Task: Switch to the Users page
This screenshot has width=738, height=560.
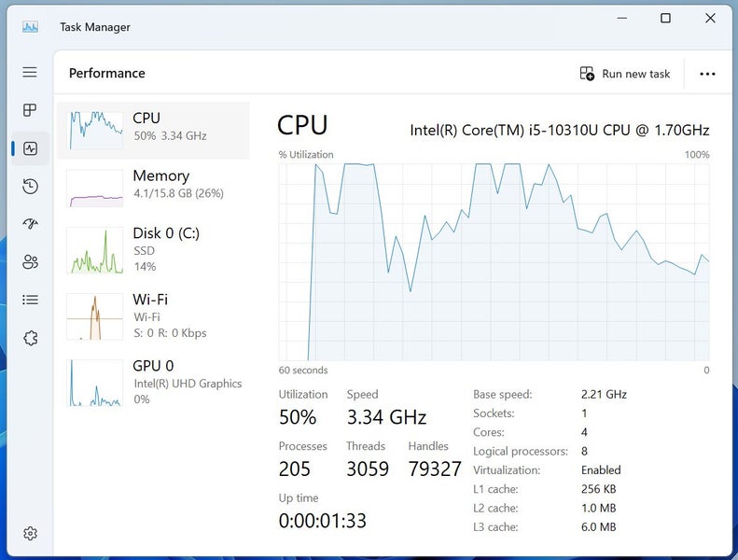Action: pyautogui.click(x=30, y=261)
